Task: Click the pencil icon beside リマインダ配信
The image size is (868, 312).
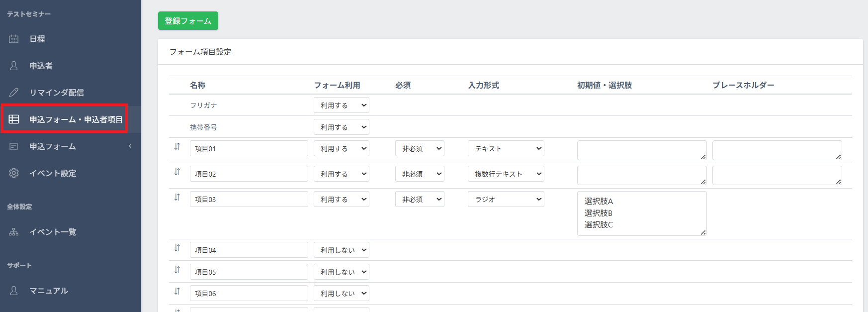Action: coord(14,93)
